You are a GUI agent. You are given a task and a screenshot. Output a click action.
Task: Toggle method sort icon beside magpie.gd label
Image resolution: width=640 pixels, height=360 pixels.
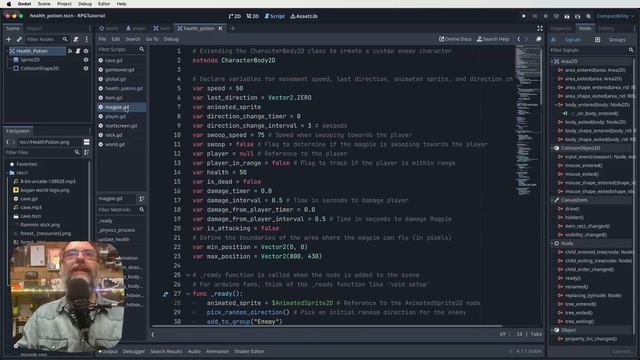pos(142,199)
